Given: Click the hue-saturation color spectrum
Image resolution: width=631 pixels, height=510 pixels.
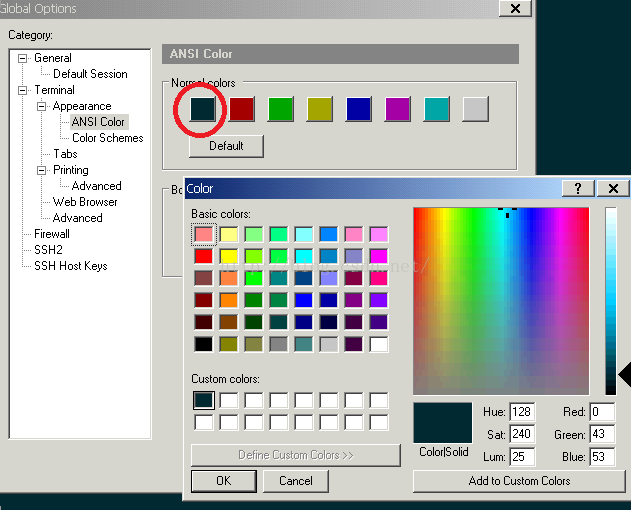Looking at the screenshot, I should pyautogui.click(x=501, y=301).
